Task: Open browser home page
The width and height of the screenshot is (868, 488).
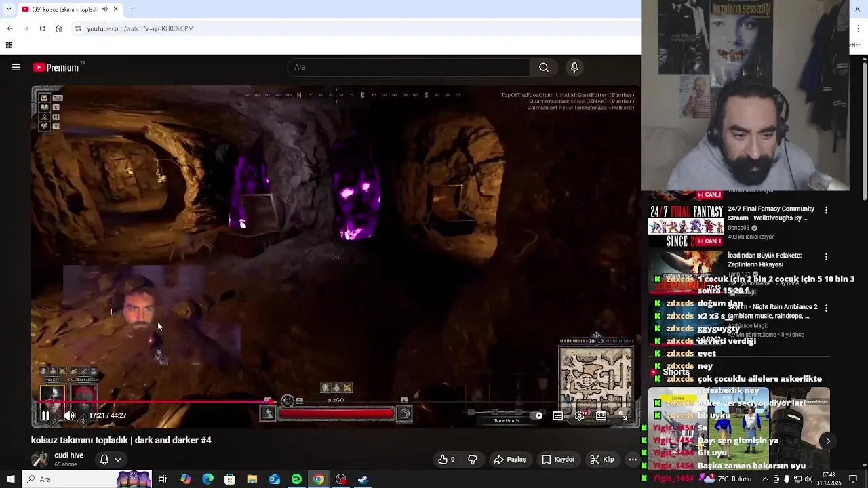Action: coord(58,28)
